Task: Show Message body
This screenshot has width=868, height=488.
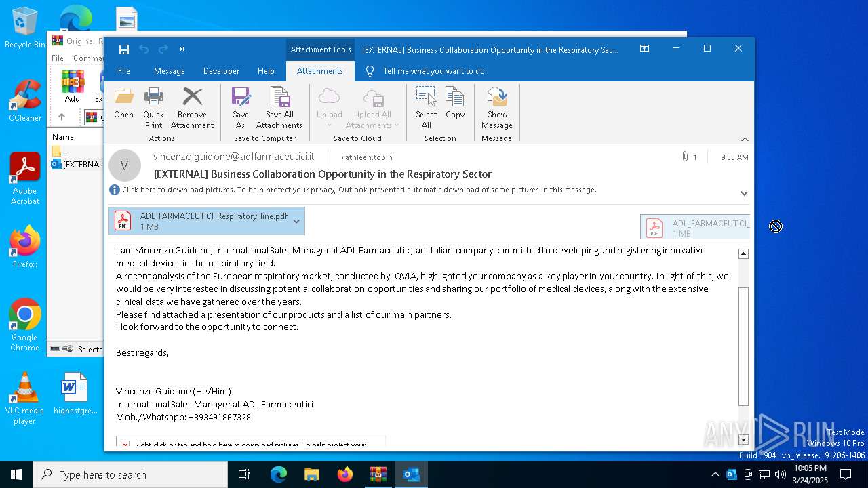Action: (x=497, y=108)
